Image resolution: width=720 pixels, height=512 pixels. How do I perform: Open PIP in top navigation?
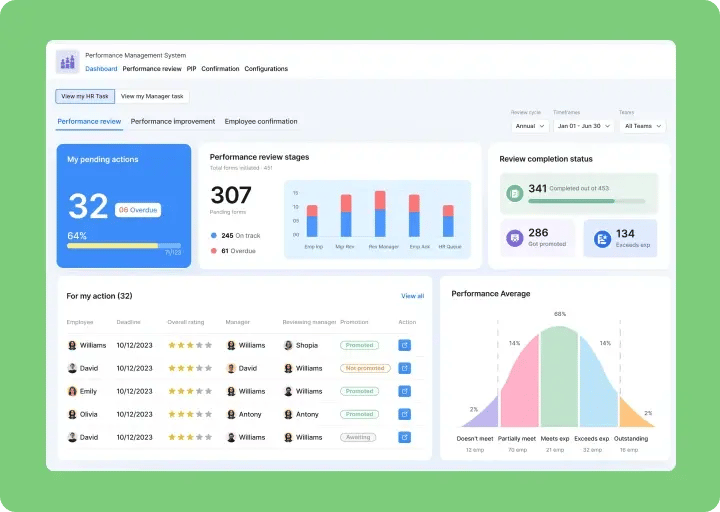(x=191, y=69)
